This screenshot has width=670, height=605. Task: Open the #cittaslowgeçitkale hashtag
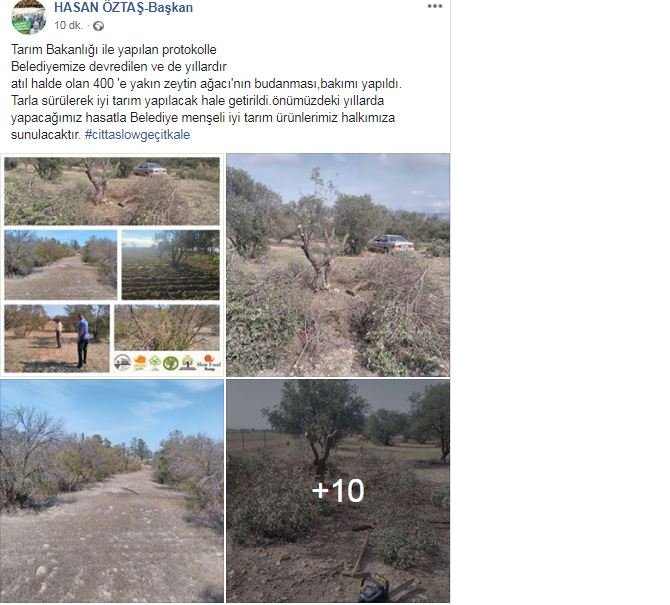coord(137,135)
